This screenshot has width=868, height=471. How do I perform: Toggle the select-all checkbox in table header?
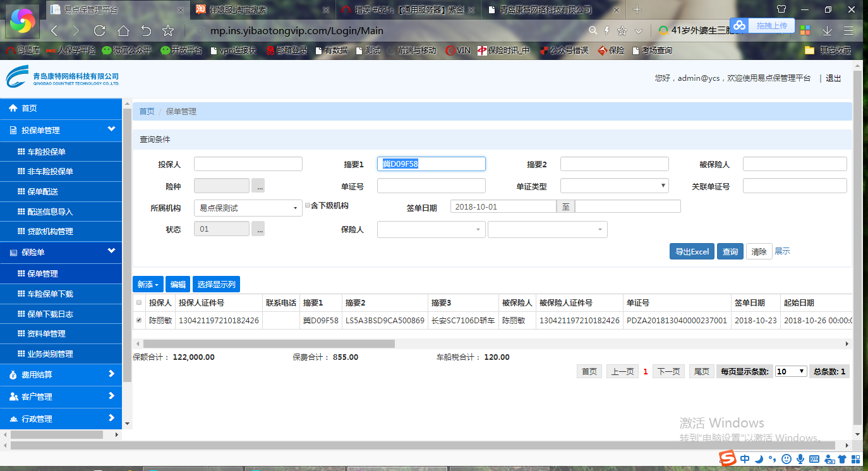coord(139,302)
